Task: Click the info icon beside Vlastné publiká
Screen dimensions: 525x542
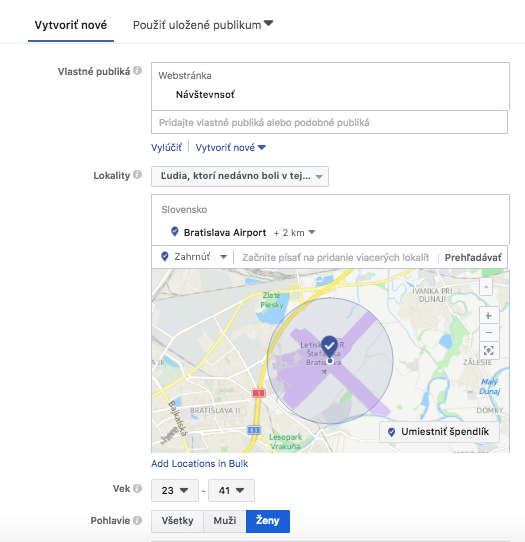Action: 138,71
